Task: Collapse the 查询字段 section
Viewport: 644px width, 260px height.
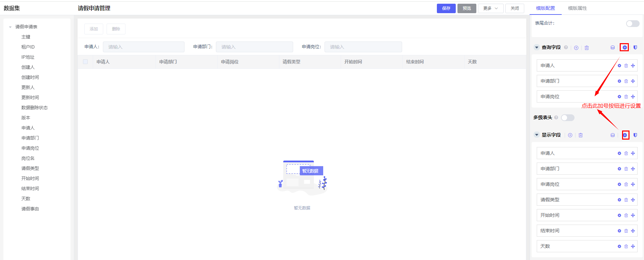Action: (x=537, y=48)
